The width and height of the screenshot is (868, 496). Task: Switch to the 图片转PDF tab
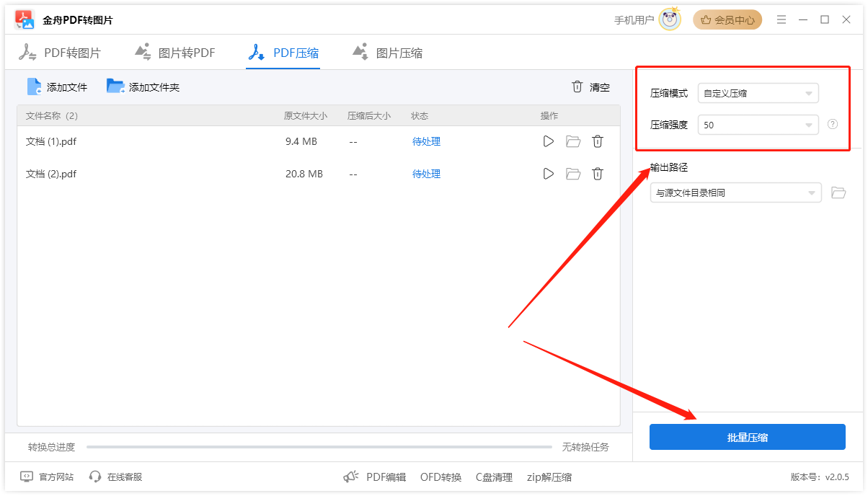[x=174, y=53]
